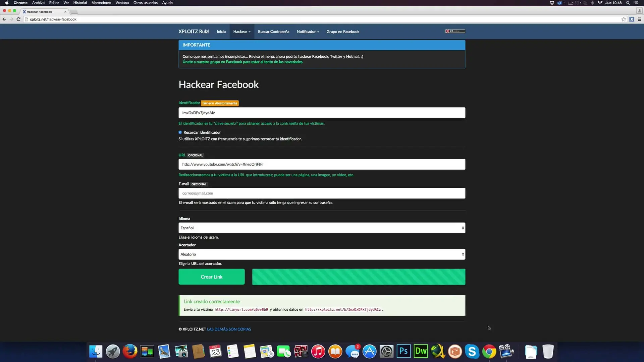This screenshot has width=644, height=362.
Task: Open the Historial menu
Action: (80, 3)
